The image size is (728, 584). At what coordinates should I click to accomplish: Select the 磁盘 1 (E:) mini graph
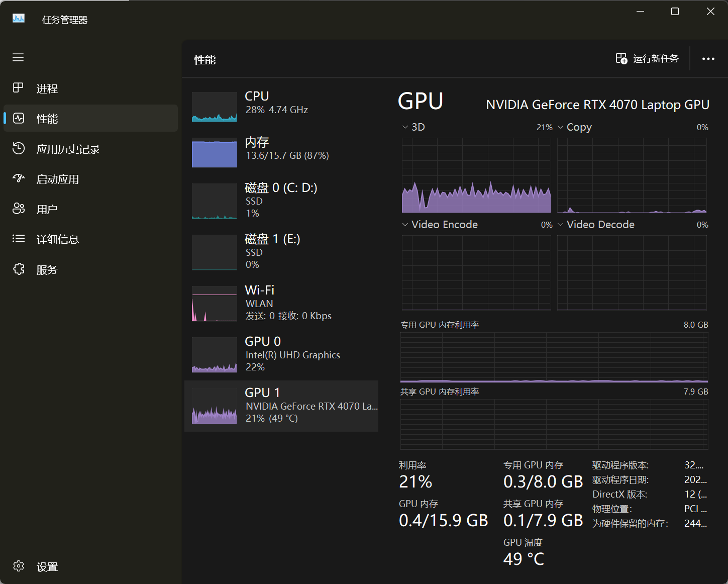tap(215, 252)
